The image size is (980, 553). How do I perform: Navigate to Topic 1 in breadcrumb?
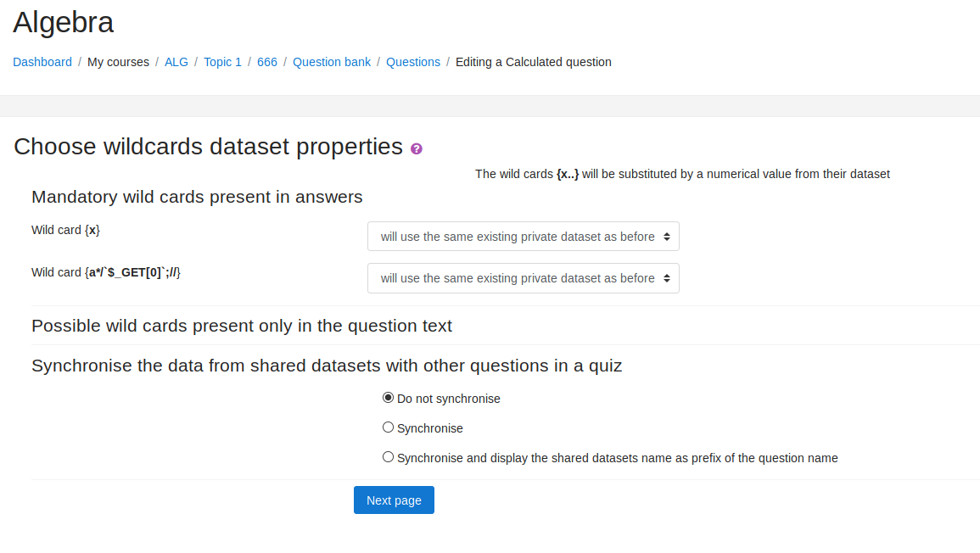coord(222,62)
